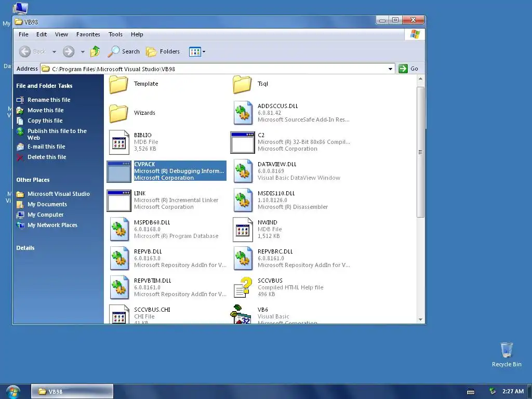
Task: Click the scrollbar down arrow
Action: pyautogui.click(x=420, y=320)
